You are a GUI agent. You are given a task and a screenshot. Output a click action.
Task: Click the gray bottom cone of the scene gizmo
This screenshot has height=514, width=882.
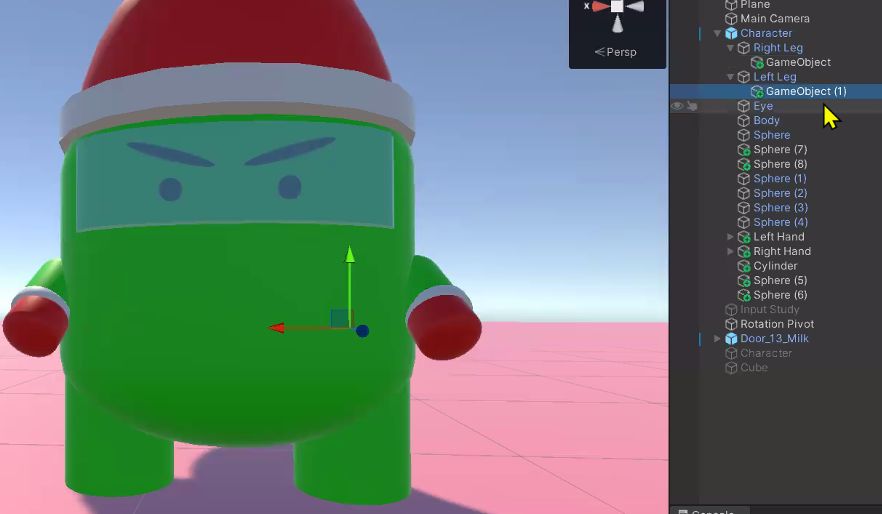(617, 24)
